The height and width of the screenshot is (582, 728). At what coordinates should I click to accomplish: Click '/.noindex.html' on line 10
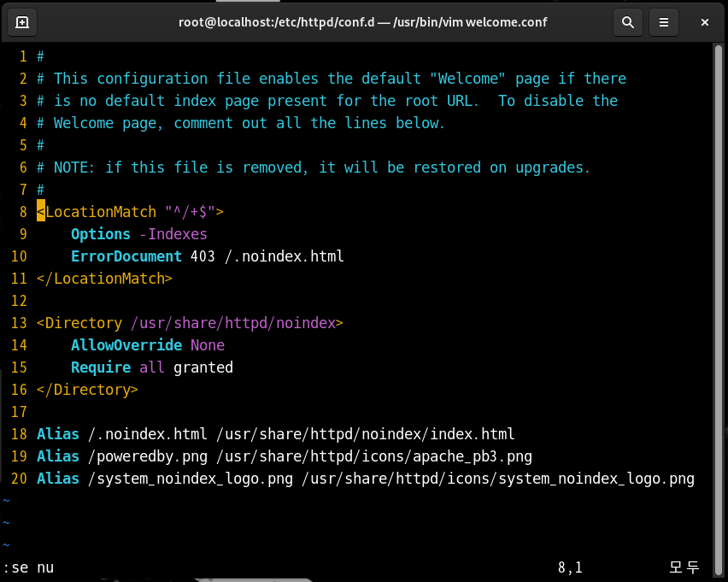point(285,256)
